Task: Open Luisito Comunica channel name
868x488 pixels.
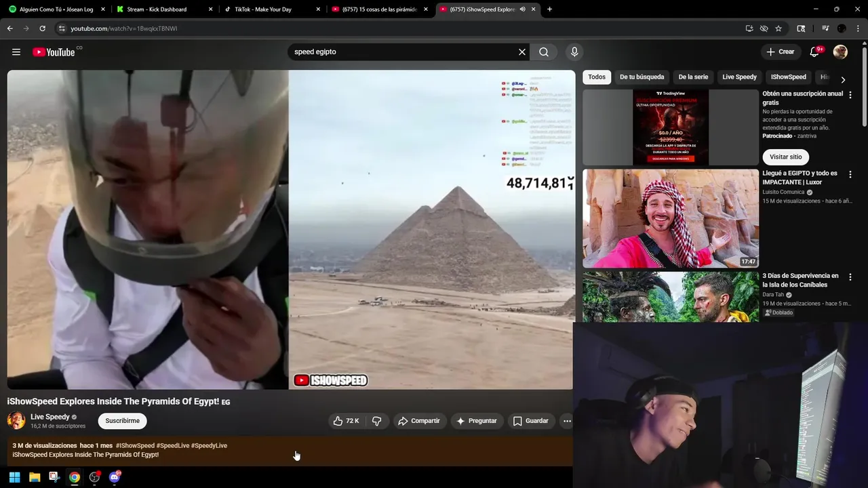Action: click(x=783, y=192)
